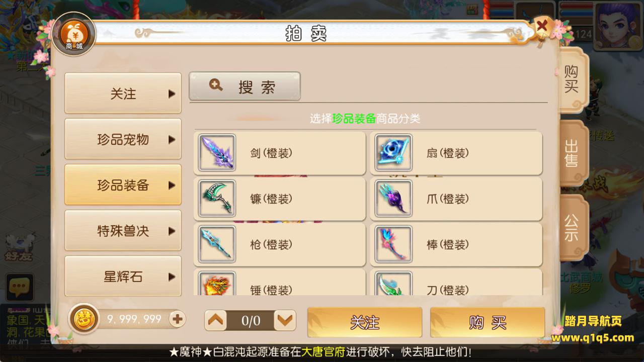644x362 pixels.
Task: Select the 剑(橙装) sword icon
Action: click(217, 153)
